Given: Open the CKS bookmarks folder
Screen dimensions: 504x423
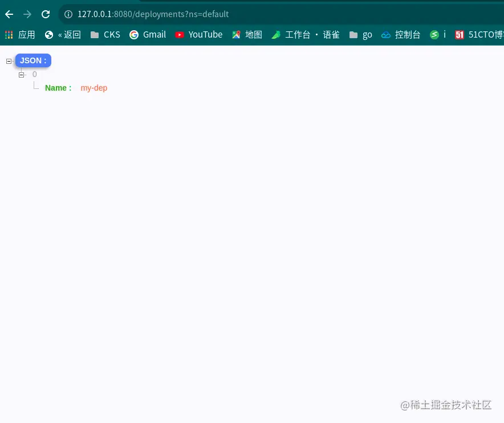Looking at the screenshot, I should click(x=105, y=35).
